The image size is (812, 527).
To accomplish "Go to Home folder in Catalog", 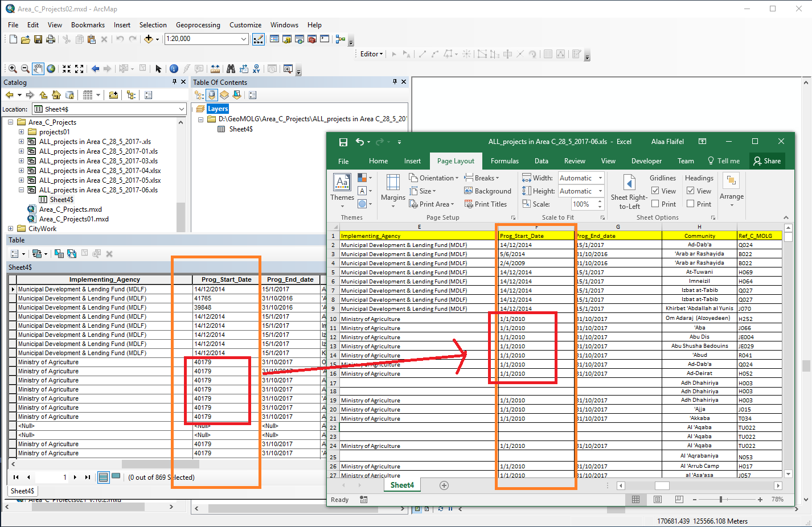I will point(56,95).
